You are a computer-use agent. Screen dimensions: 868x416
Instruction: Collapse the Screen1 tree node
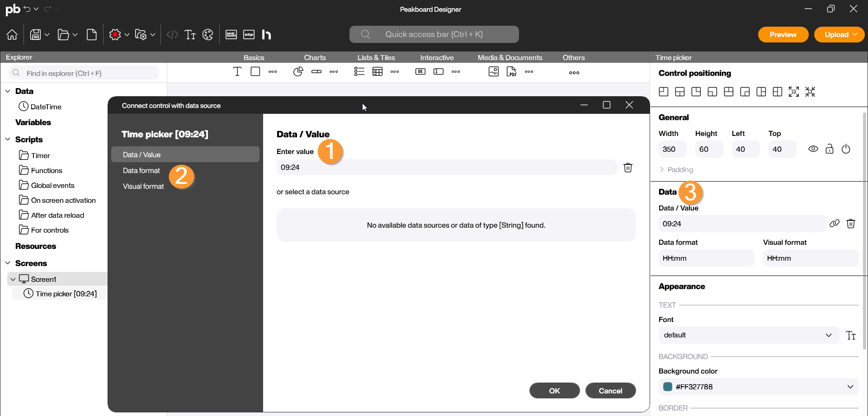coord(13,280)
